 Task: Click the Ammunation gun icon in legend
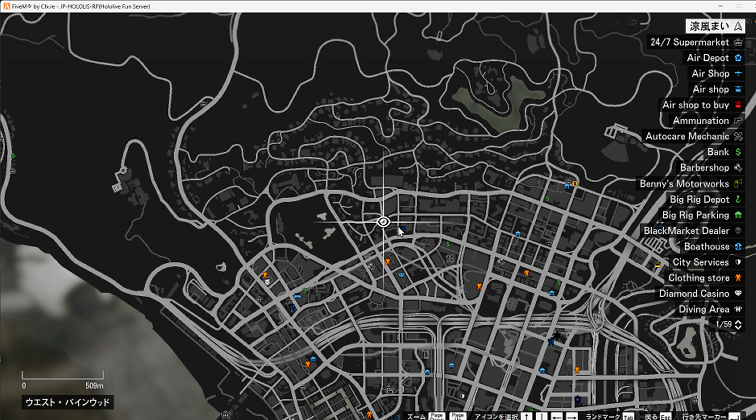click(x=738, y=121)
